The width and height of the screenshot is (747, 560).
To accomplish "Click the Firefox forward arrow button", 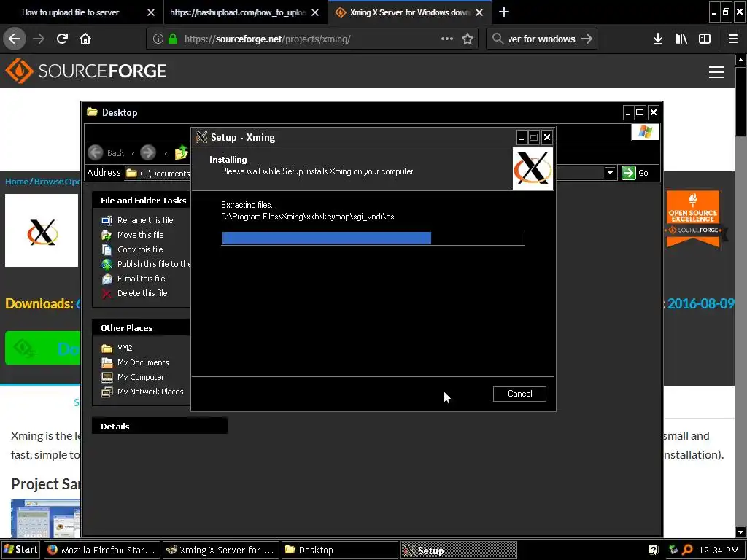I will pyautogui.click(x=39, y=39).
